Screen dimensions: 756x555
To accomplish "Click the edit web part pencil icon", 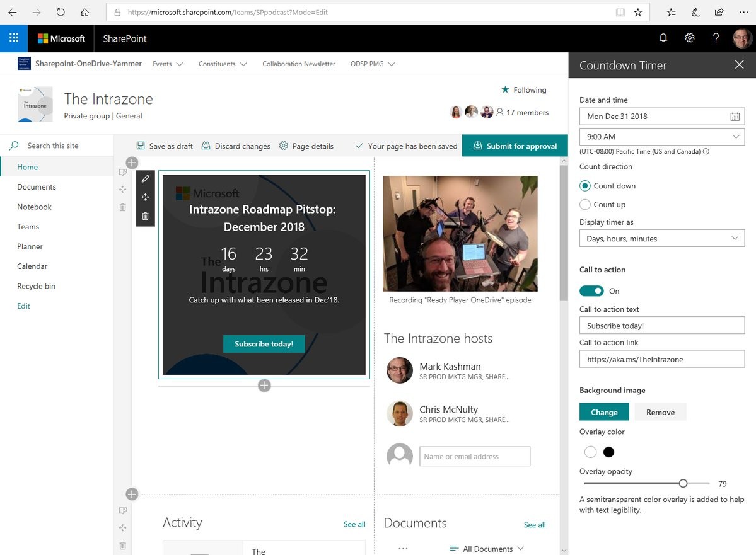I will click(x=145, y=179).
